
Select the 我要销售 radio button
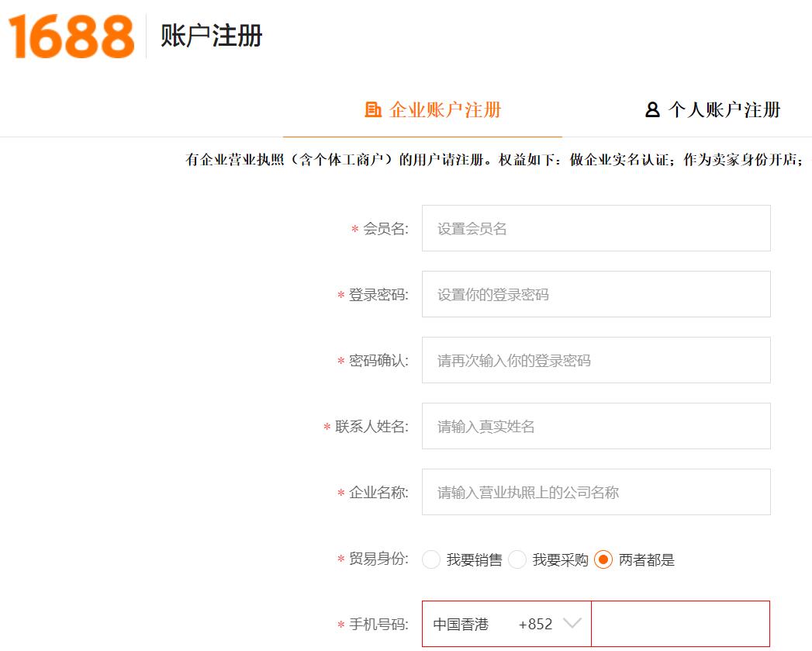coord(431,559)
